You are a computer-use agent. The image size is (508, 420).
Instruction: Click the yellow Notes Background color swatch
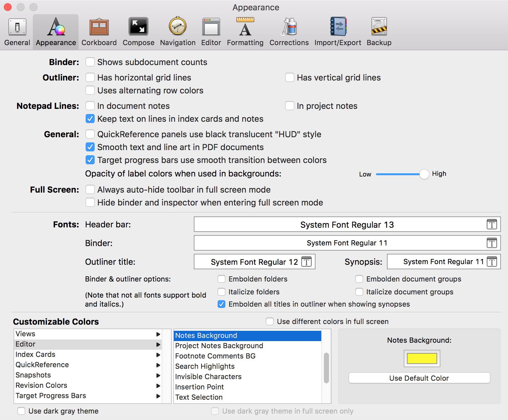pos(422,358)
